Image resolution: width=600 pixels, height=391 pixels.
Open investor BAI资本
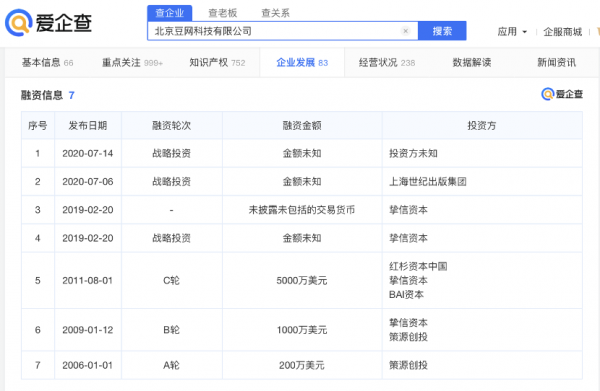406,294
